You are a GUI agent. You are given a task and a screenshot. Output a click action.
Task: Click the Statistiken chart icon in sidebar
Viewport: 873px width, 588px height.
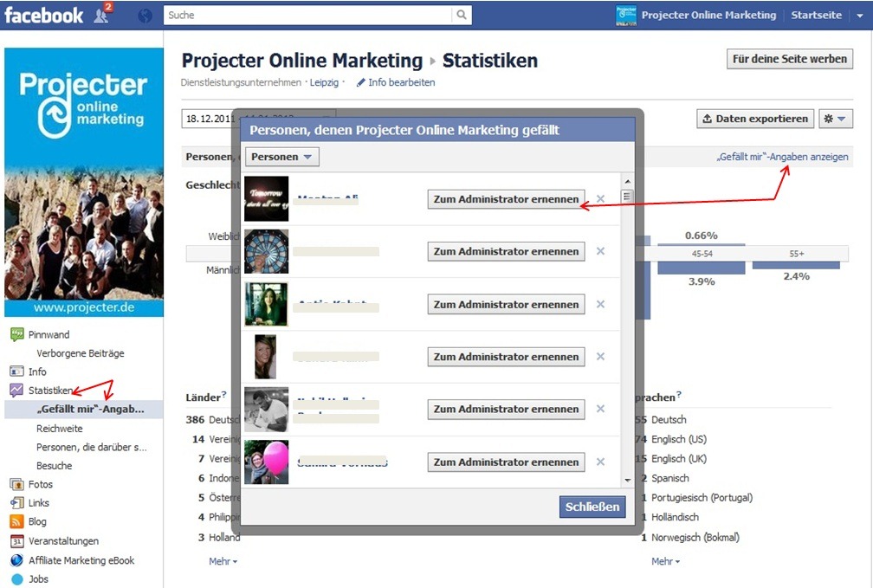pos(16,391)
